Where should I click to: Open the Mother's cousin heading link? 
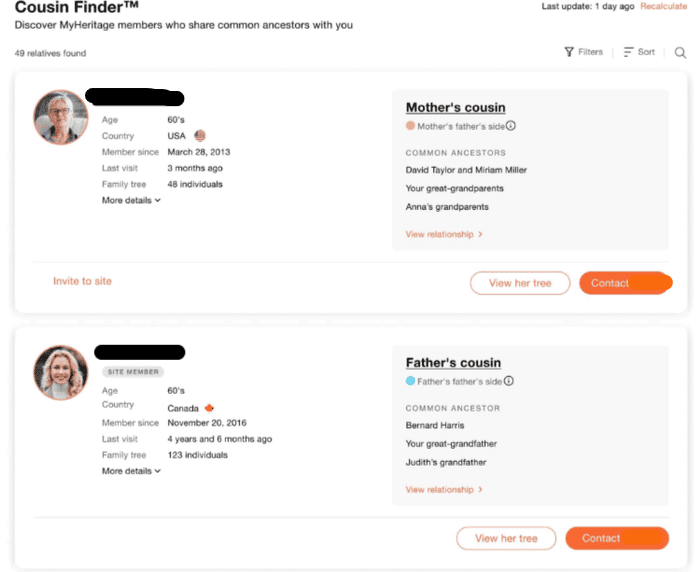click(455, 107)
